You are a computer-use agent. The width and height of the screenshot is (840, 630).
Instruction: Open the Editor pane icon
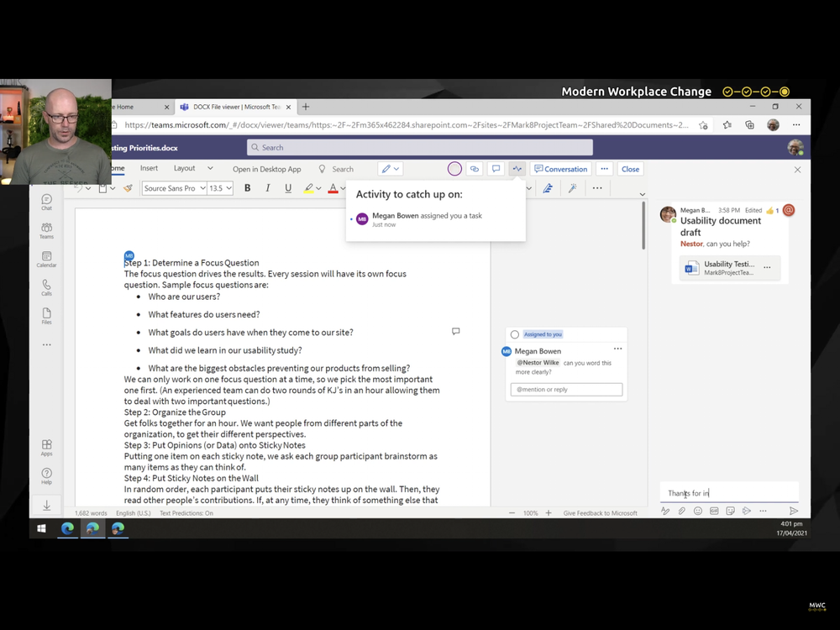[x=548, y=187]
